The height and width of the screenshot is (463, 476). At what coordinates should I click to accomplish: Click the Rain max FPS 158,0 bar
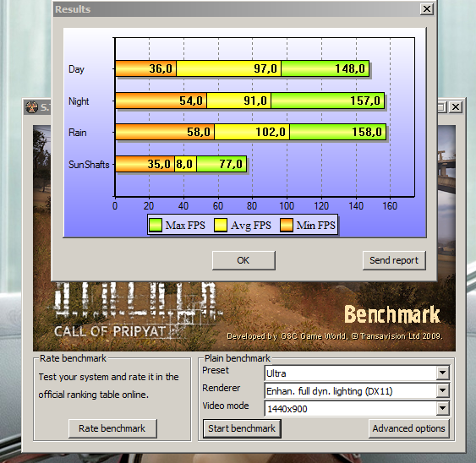(x=338, y=132)
